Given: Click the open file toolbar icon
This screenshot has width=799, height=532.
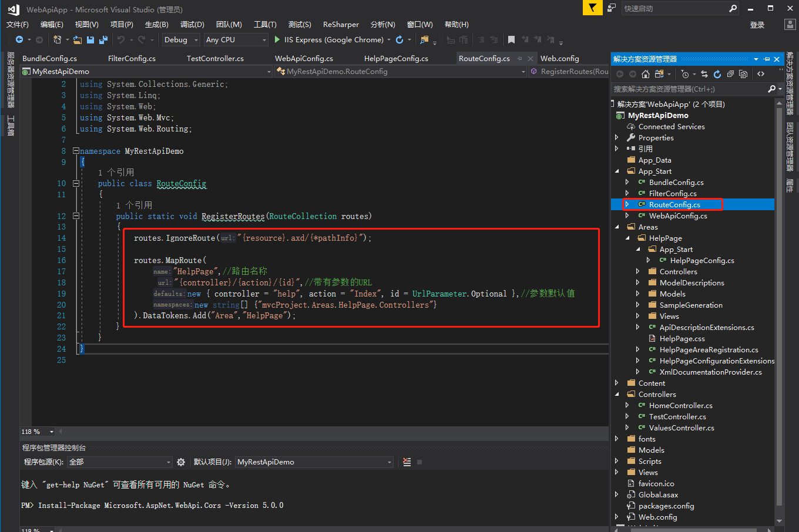Looking at the screenshot, I should (78, 40).
